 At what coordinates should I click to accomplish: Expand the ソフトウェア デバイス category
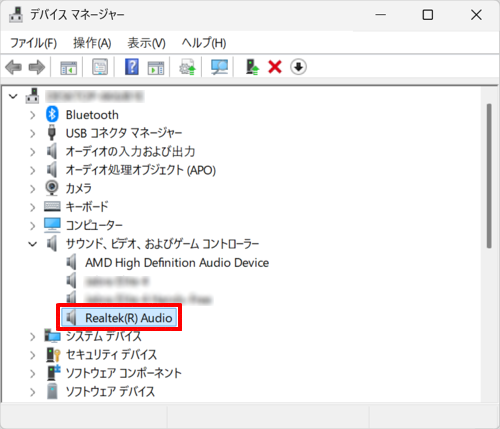pos(32,392)
